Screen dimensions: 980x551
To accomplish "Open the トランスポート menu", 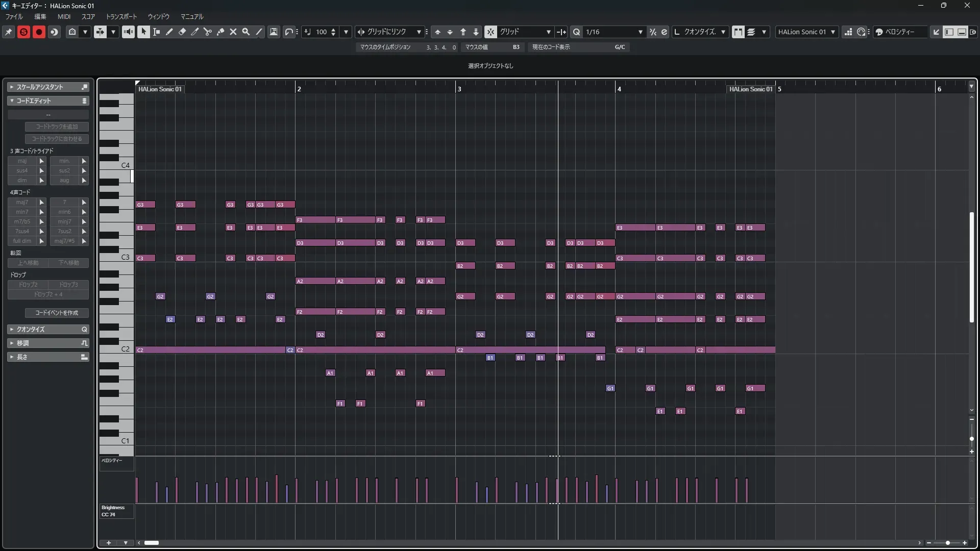I will [x=121, y=16].
